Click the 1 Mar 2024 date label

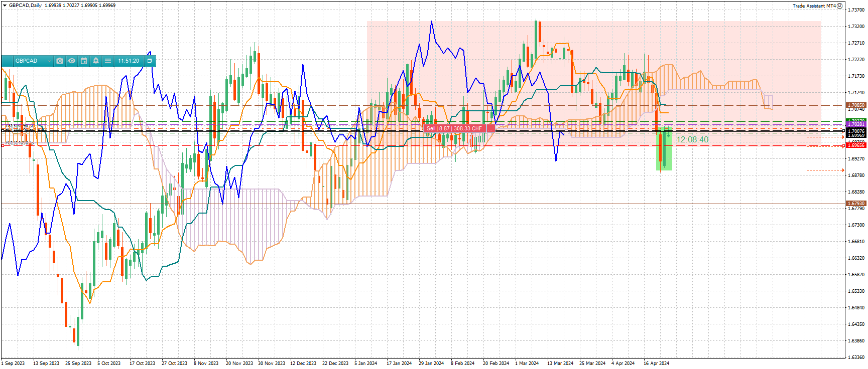(527, 363)
